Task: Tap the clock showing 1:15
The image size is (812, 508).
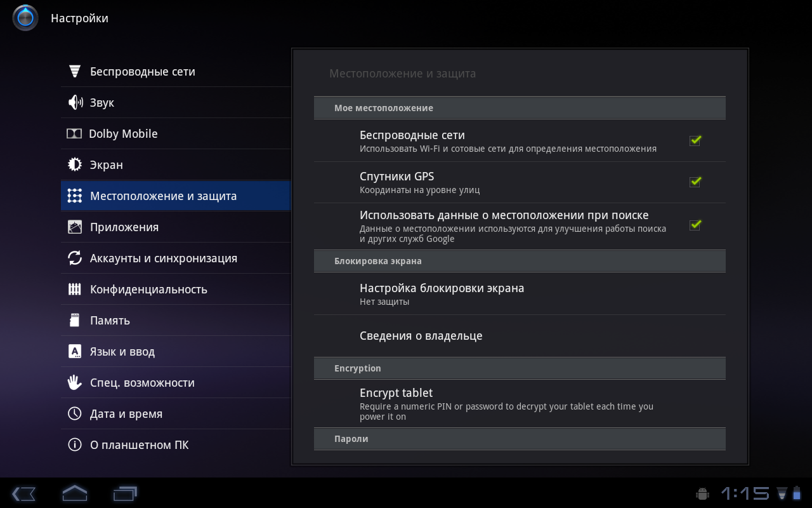Action: [x=745, y=493]
